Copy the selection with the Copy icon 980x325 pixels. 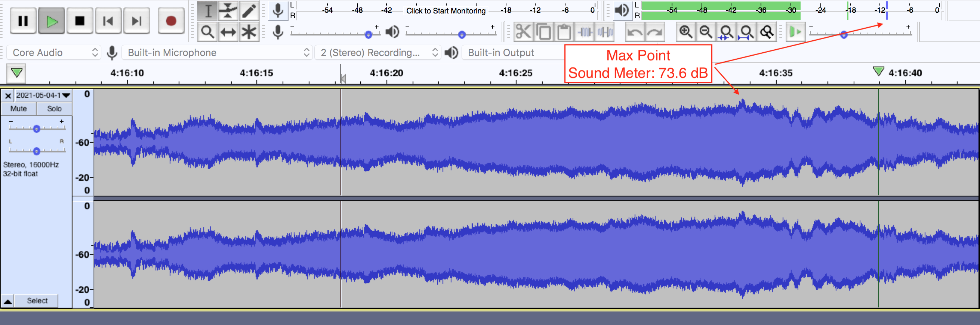pos(544,31)
